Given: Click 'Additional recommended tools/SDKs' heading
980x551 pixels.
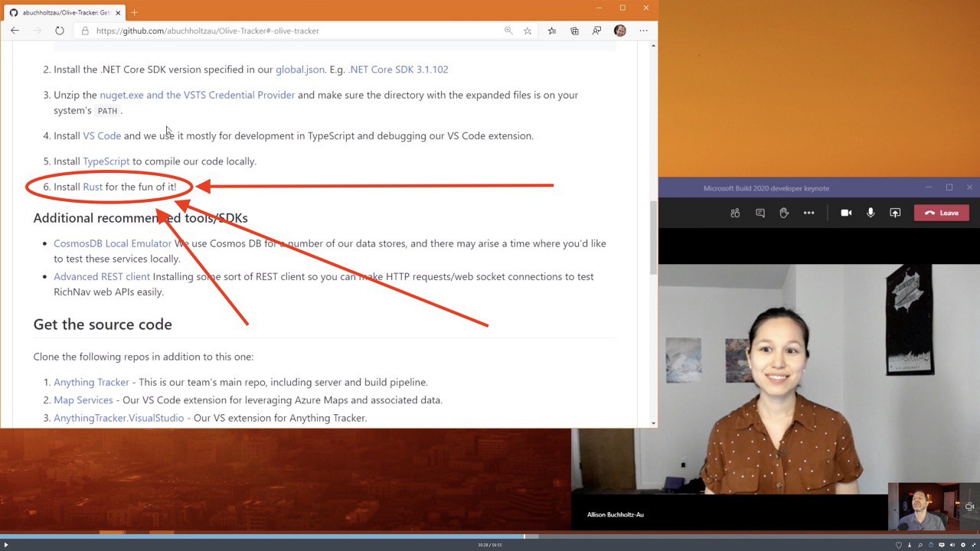Looking at the screenshot, I should pos(140,218).
